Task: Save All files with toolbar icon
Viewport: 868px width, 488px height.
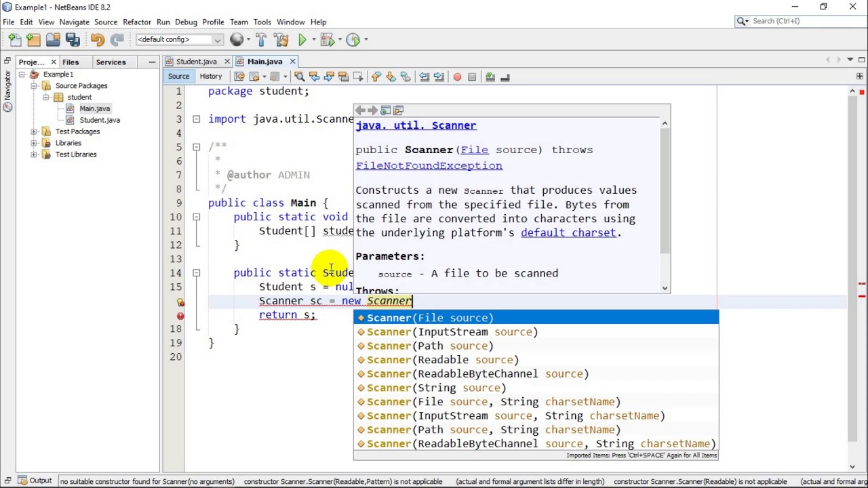Action: 73,40
